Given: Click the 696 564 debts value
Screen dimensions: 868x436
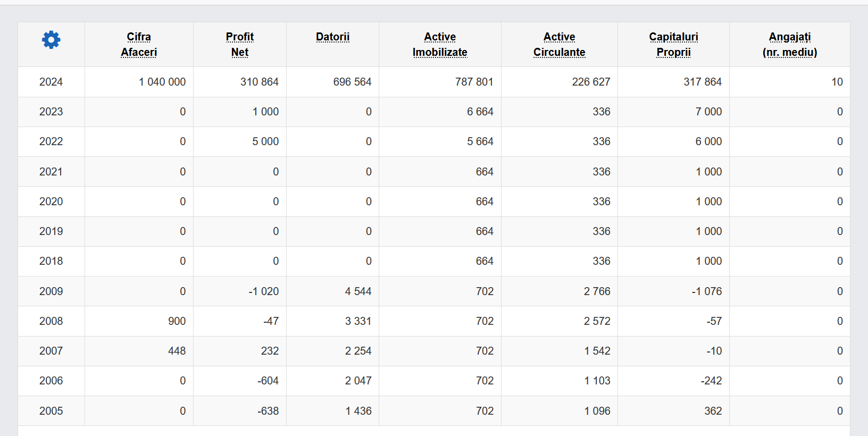Looking at the screenshot, I should tap(352, 82).
